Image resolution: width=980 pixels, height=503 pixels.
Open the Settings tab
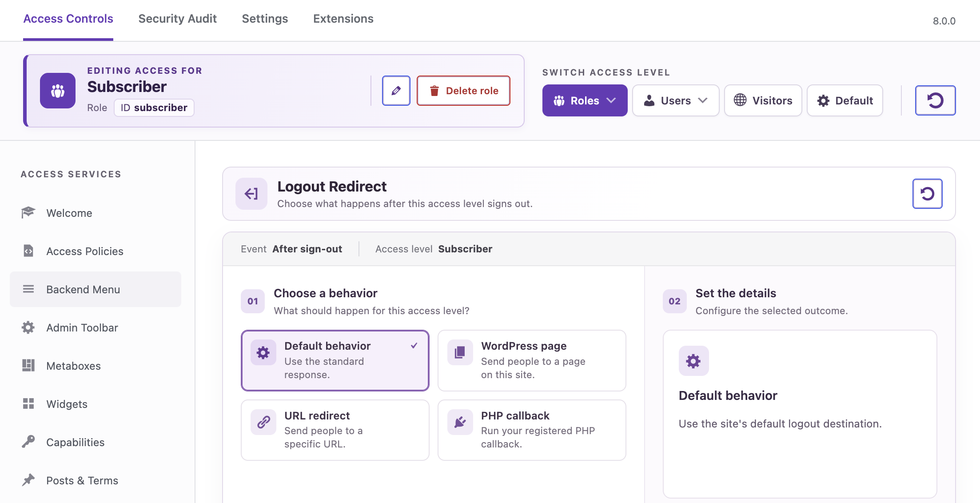tap(265, 19)
